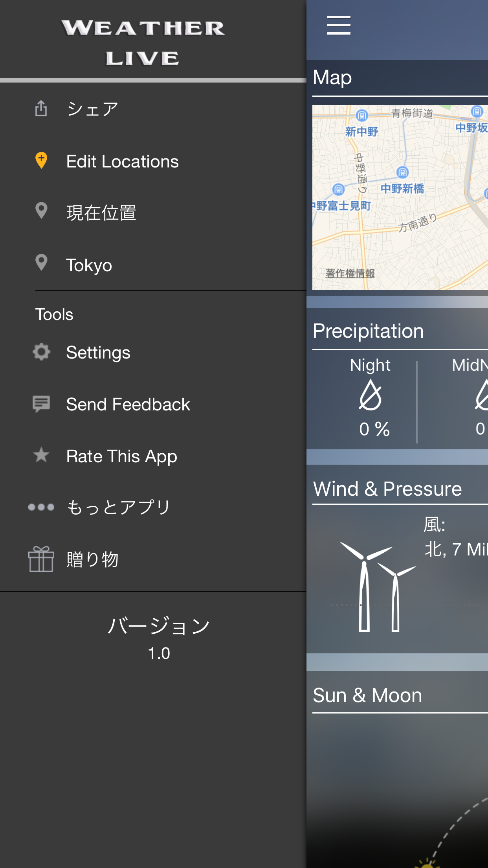
Task: Tap the hamburger menu icon
Action: [x=338, y=26]
